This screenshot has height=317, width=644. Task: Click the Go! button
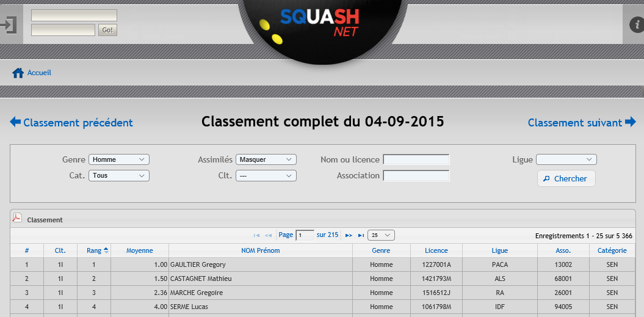(107, 30)
